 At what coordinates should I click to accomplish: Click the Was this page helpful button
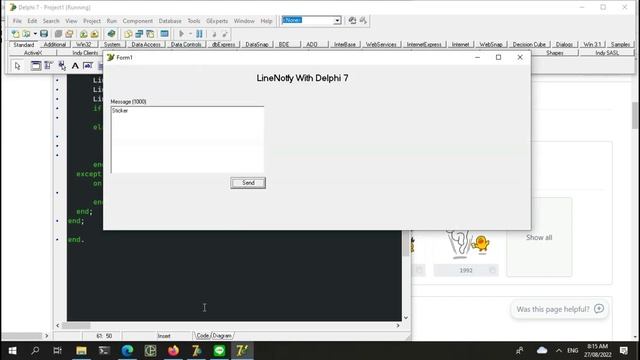pos(560,309)
